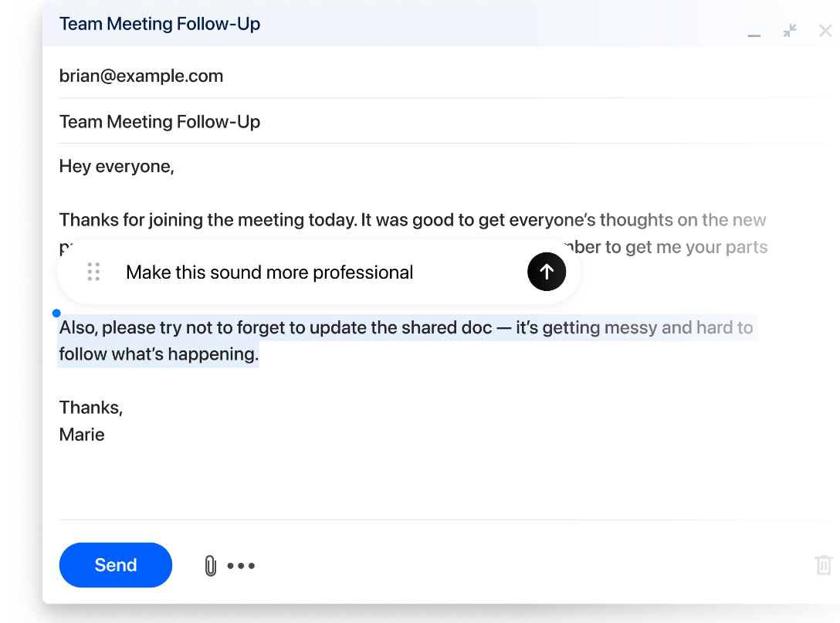Open more options next to the paperclip
The width and height of the screenshot is (840, 623).
tap(241, 566)
